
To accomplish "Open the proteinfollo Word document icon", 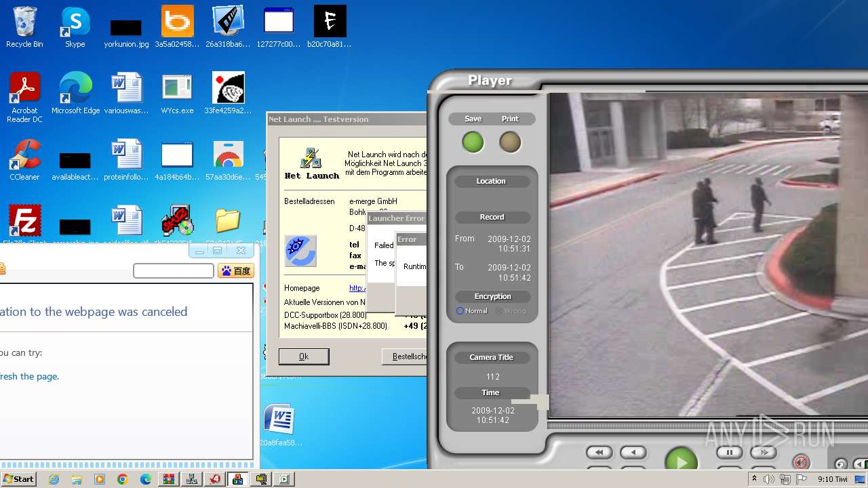I will pyautogui.click(x=126, y=160).
